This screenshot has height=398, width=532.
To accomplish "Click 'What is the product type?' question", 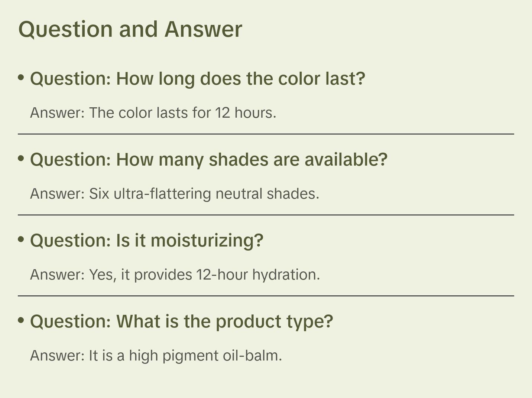I will tap(182, 322).
